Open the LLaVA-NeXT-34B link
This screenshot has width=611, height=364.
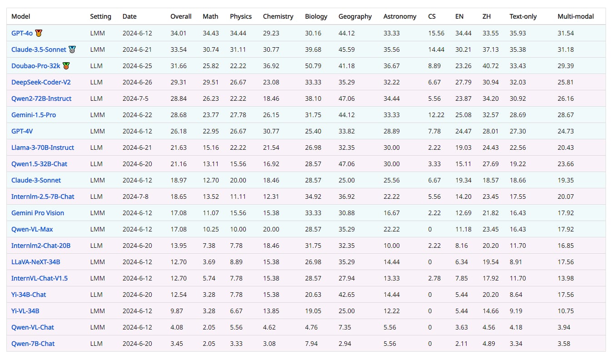[x=36, y=262]
